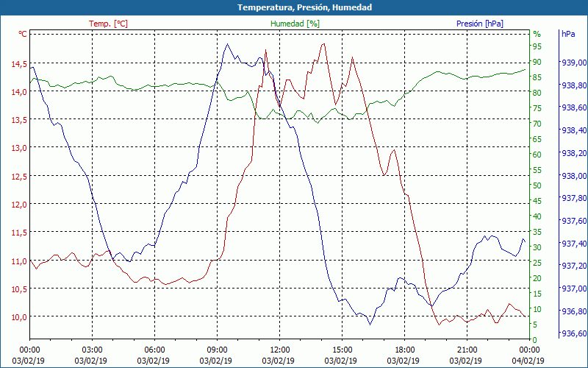
Task: Click the '10,5' temperature axis value
Action: tap(19, 289)
